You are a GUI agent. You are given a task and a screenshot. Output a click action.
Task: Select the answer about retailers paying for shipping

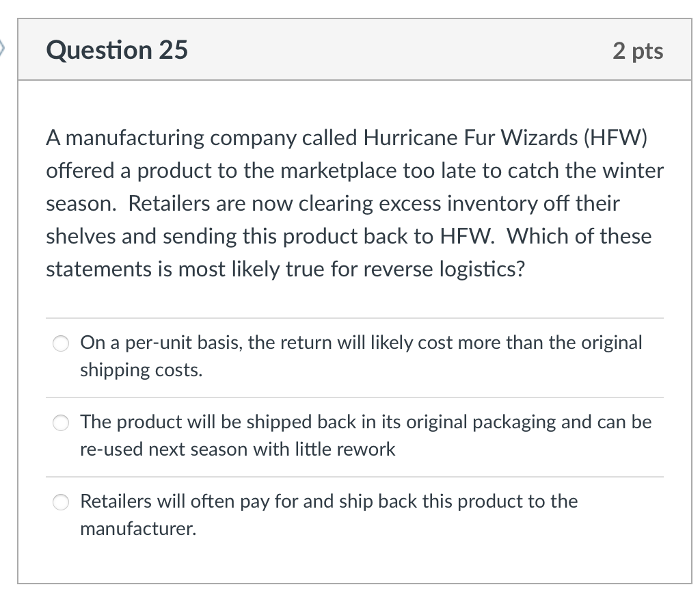tap(60, 502)
